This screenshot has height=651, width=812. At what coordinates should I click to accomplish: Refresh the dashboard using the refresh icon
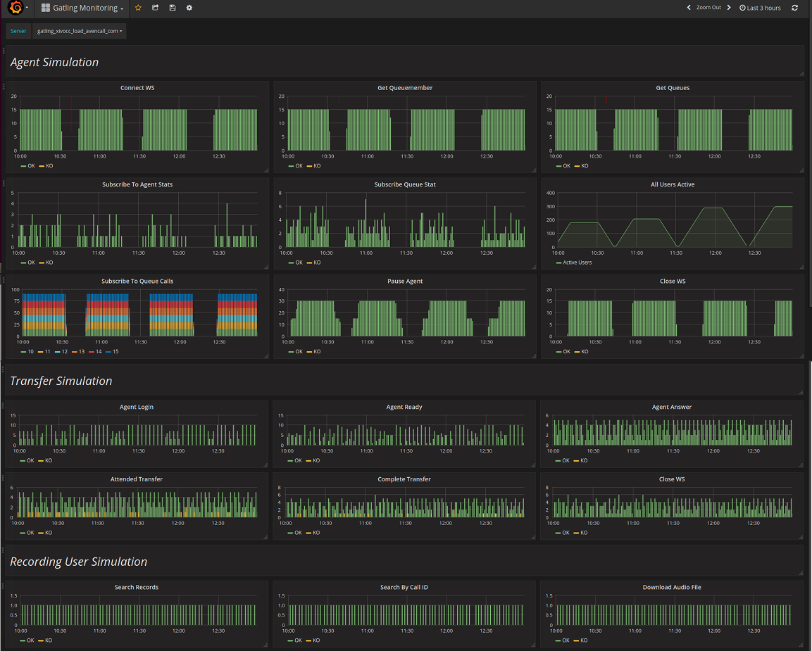point(795,8)
